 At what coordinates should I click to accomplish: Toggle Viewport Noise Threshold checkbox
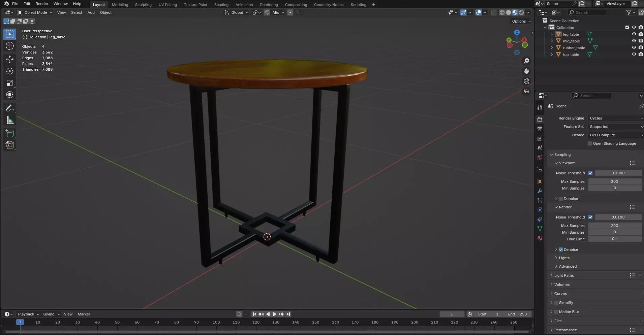[x=590, y=173]
